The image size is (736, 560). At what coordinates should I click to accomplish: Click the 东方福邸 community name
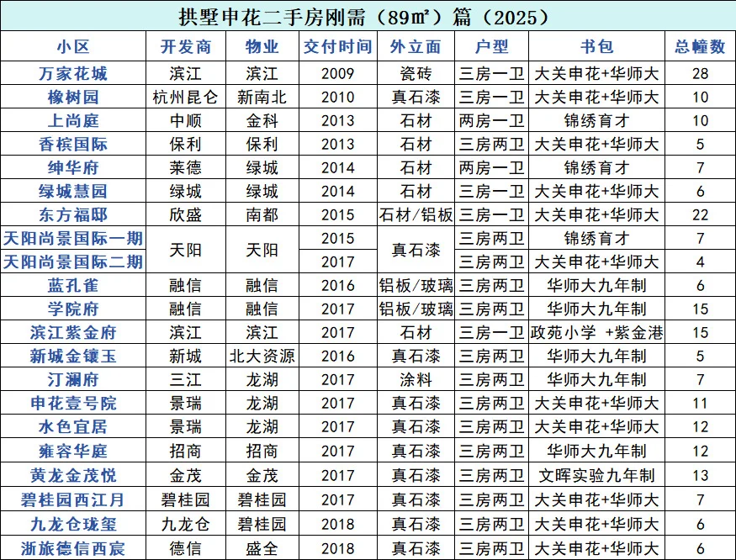73,214
